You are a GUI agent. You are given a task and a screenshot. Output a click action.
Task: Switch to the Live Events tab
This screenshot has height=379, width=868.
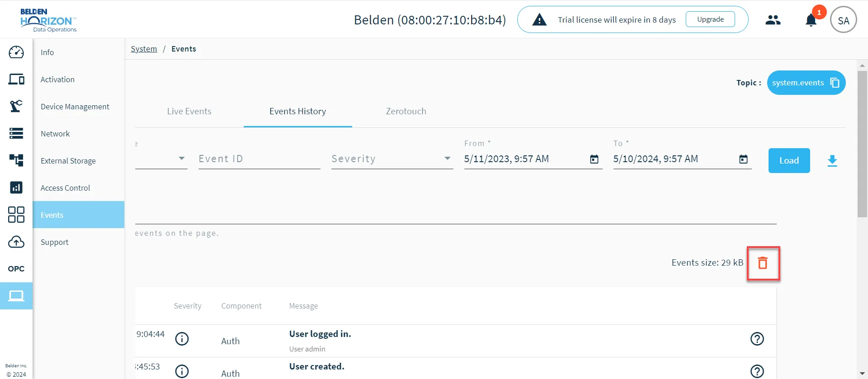click(x=189, y=111)
